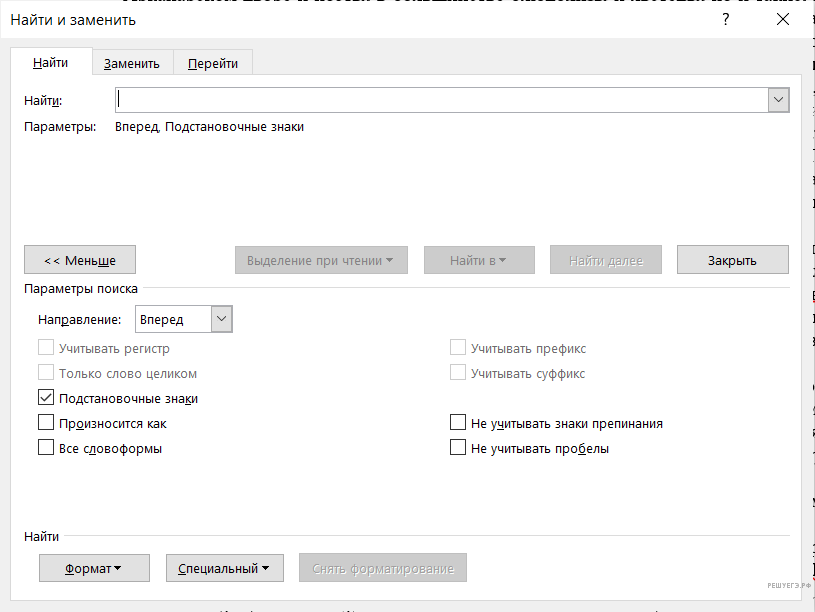Expand the Специальный dropdown button

224,568
